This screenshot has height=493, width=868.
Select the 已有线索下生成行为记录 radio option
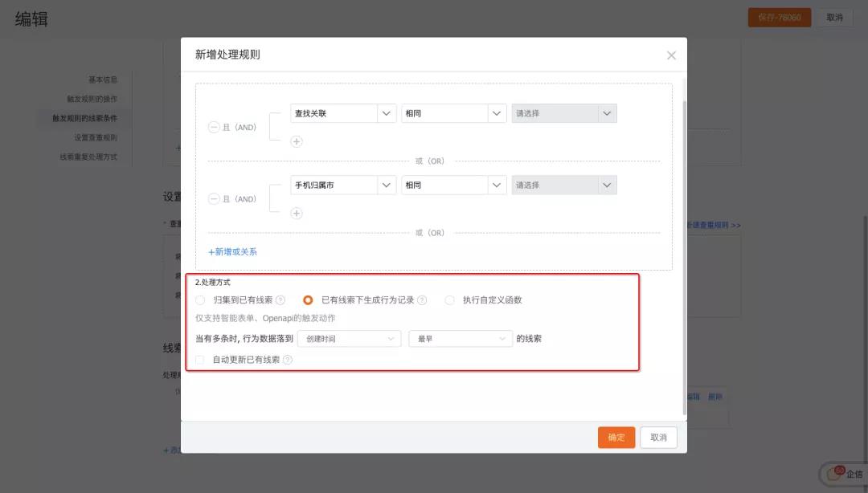308,299
